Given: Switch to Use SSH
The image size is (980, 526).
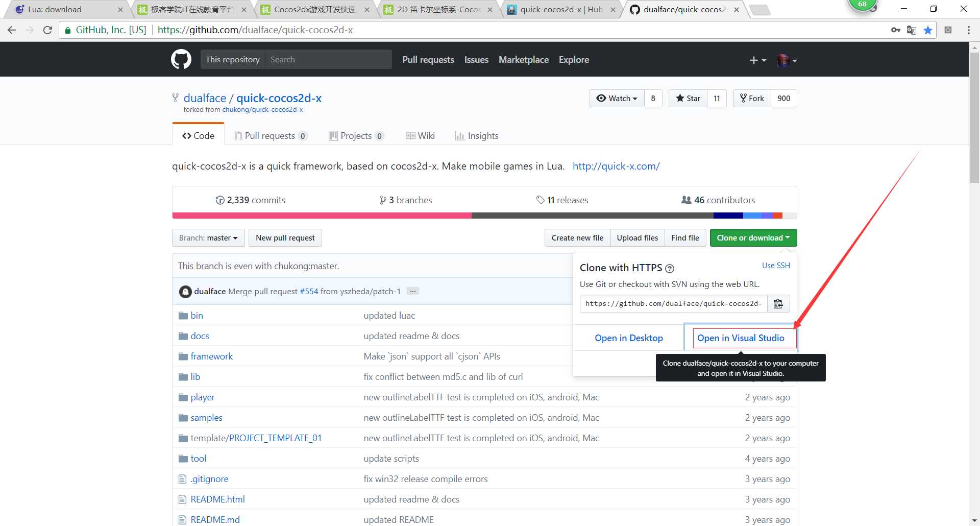Looking at the screenshot, I should pyautogui.click(x=776, y=266).
